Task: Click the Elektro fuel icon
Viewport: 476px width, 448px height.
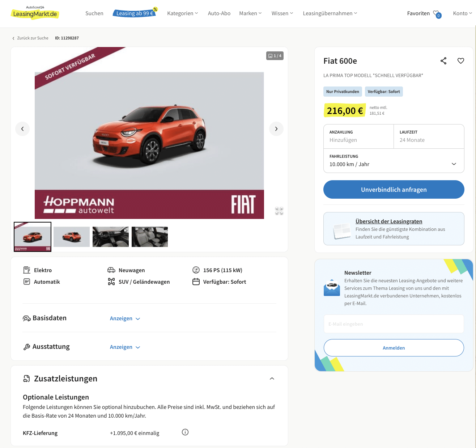Action: (x=27, y=270)
